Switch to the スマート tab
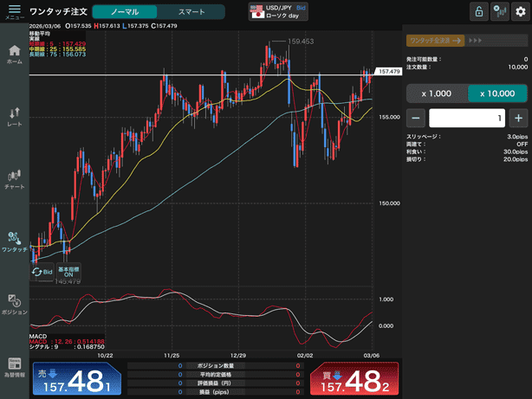The image size is (532, 399). click(191, 12)
